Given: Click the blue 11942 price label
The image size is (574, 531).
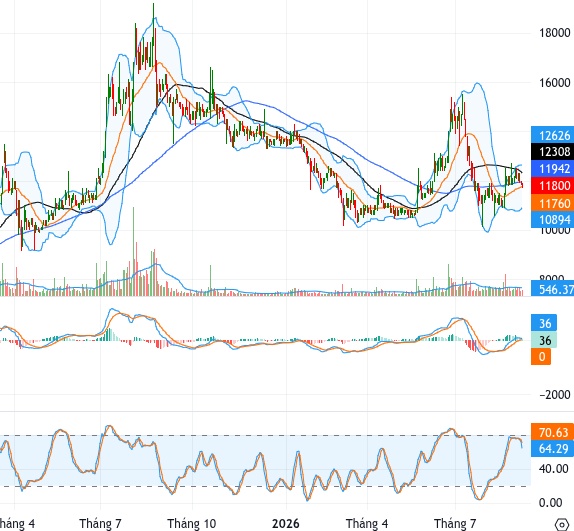Looking at the screenshot, I should point(553,169).
